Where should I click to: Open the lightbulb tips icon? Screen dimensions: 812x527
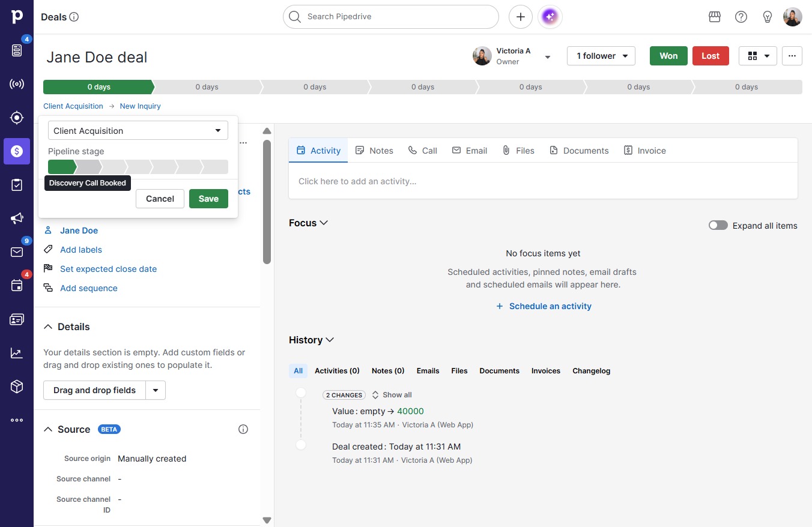click(768, 17)
